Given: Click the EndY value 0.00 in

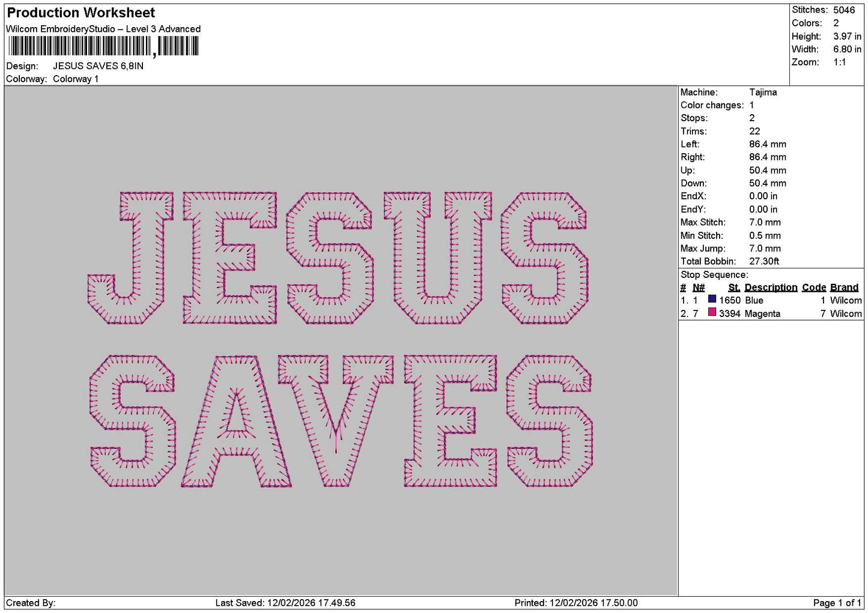Looking at the screenshot, I should tap(763, 210).
